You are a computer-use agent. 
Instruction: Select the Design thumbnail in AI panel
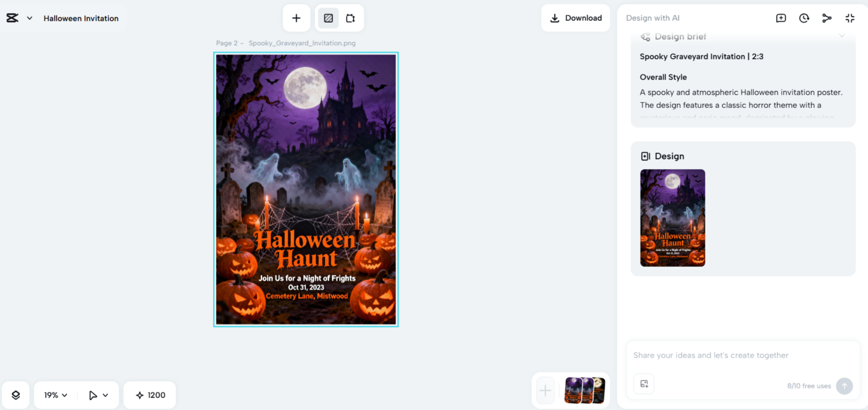pos(673,218)
